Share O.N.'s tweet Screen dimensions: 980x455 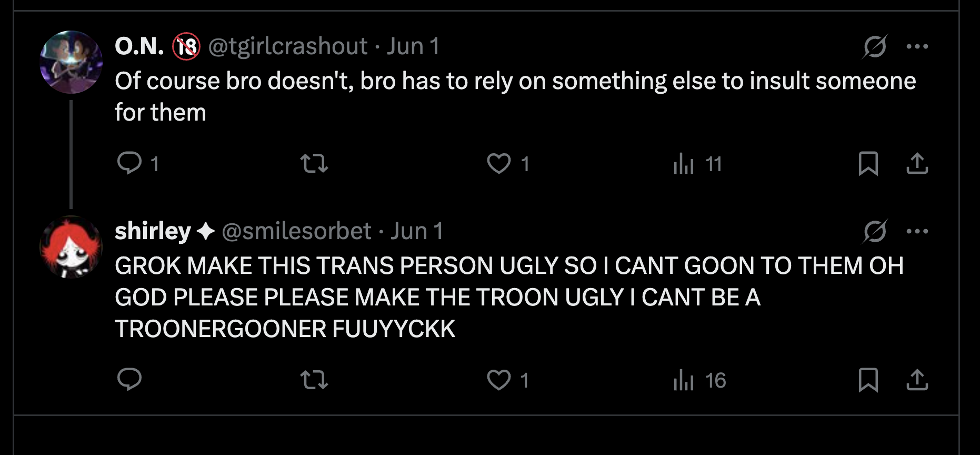point(917,163)
